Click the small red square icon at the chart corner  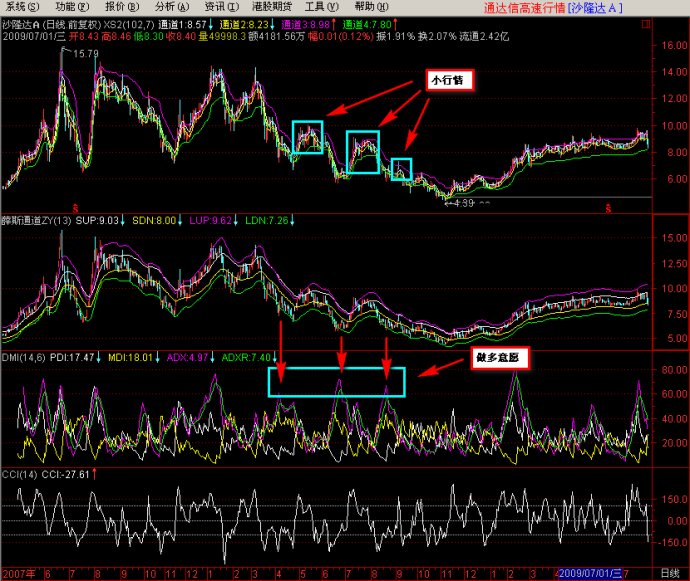point(646,24)
